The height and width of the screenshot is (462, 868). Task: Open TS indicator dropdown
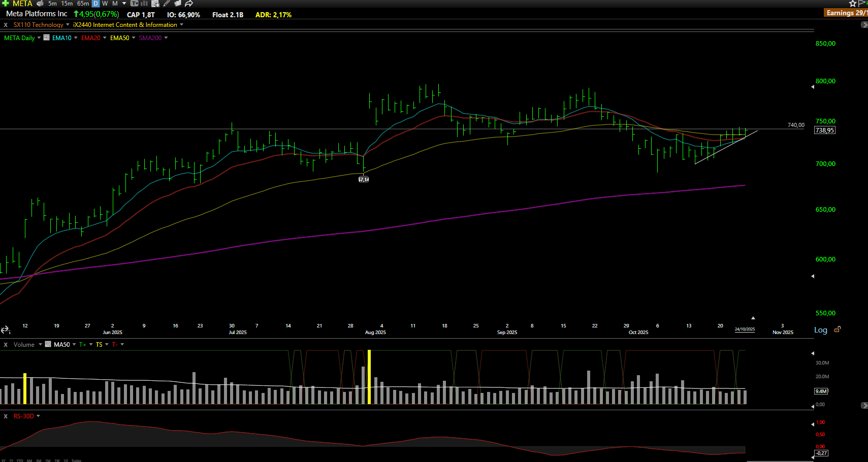(107, 344)
